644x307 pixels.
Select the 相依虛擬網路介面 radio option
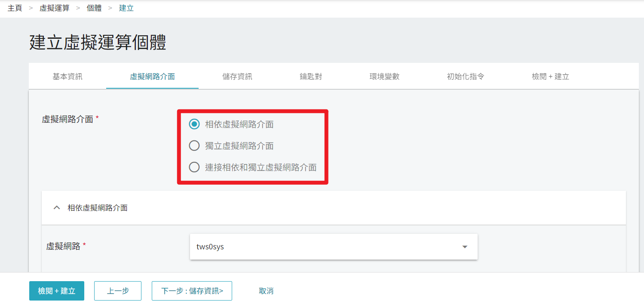click(x=194, y=124)
